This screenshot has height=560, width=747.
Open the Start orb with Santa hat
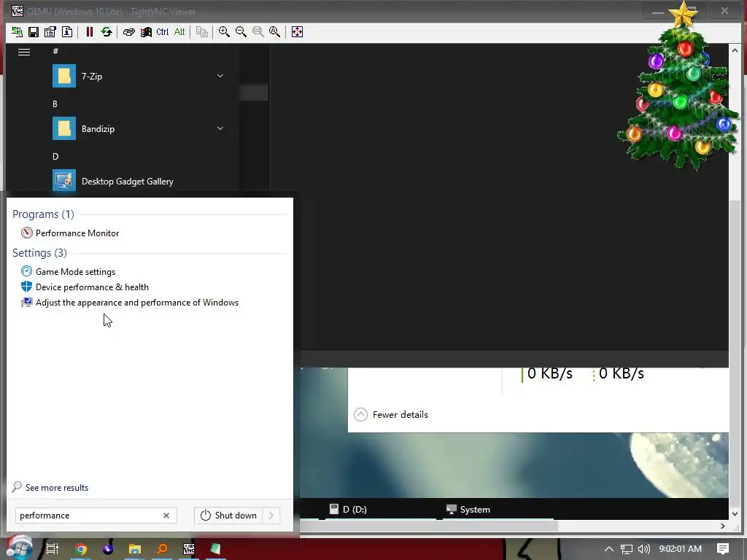19,548
